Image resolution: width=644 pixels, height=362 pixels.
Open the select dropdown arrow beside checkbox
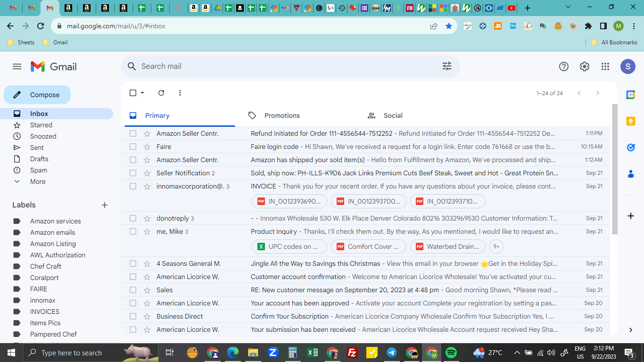[142, 93]
